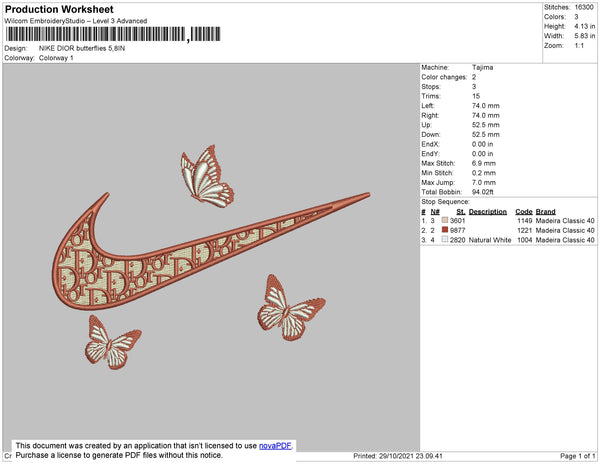This screenshot has width=600, height=464.
Task: Click the butterfly above the swoosh
Action: [207, 176]
